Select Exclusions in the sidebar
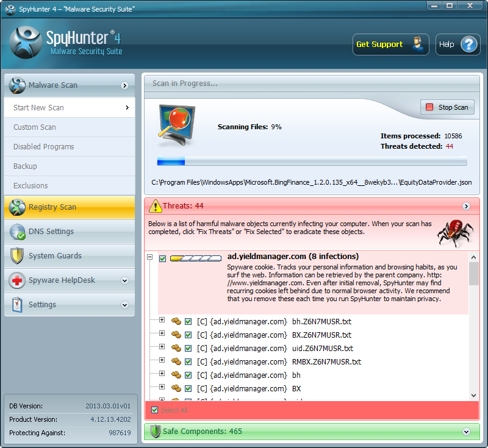The width and height of the screenshot is (488, 448). 30,186
